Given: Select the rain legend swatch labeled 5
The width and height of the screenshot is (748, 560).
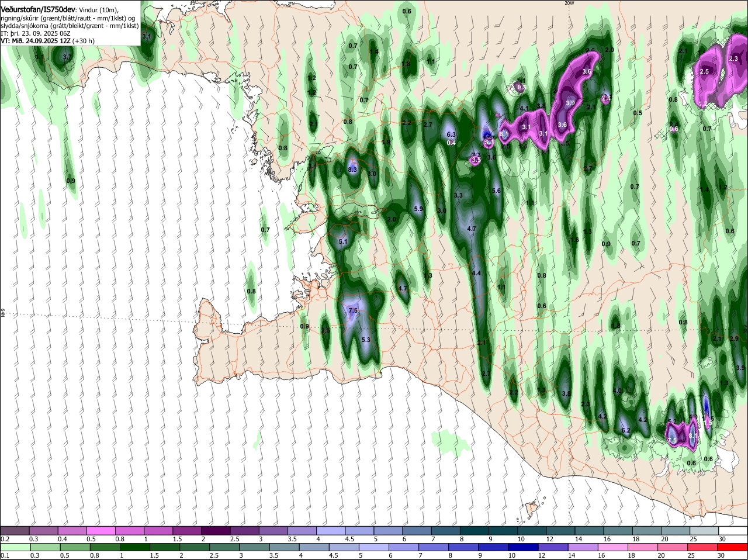Looking at the screenshot, I should coord(375,547).
